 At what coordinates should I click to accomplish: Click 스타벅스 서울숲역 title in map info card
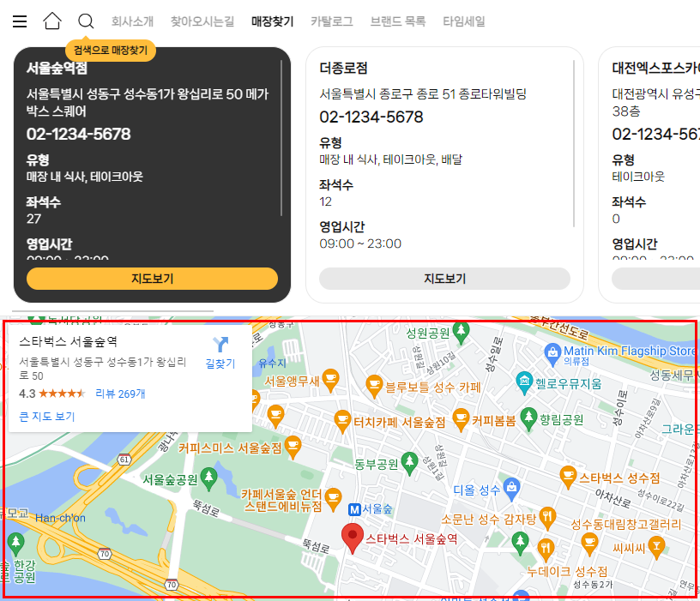coord(69,342)
